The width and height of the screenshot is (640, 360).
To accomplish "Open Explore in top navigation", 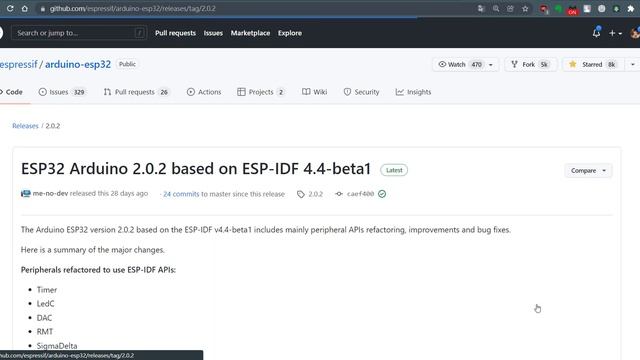I will point(290,33).
